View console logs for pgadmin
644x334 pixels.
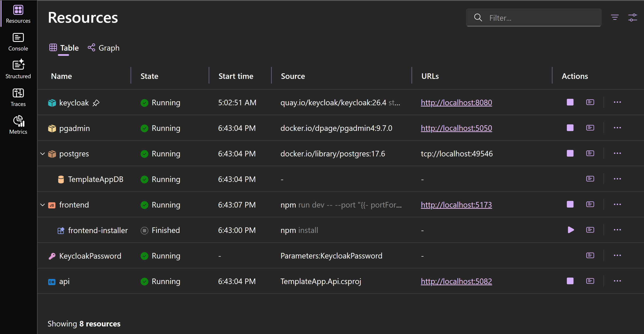tap(590, 128)
